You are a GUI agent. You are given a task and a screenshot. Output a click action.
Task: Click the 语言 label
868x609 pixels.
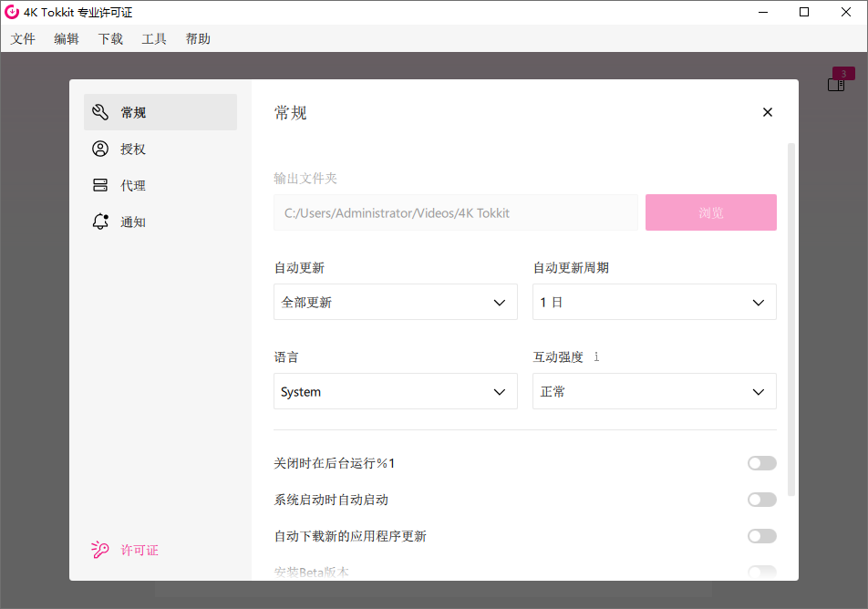pos(286,357)
